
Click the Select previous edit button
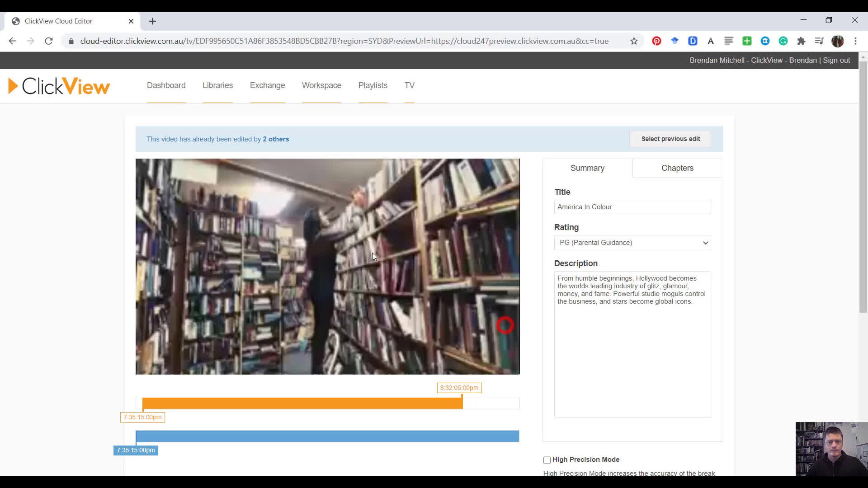(x=671, y=139)
